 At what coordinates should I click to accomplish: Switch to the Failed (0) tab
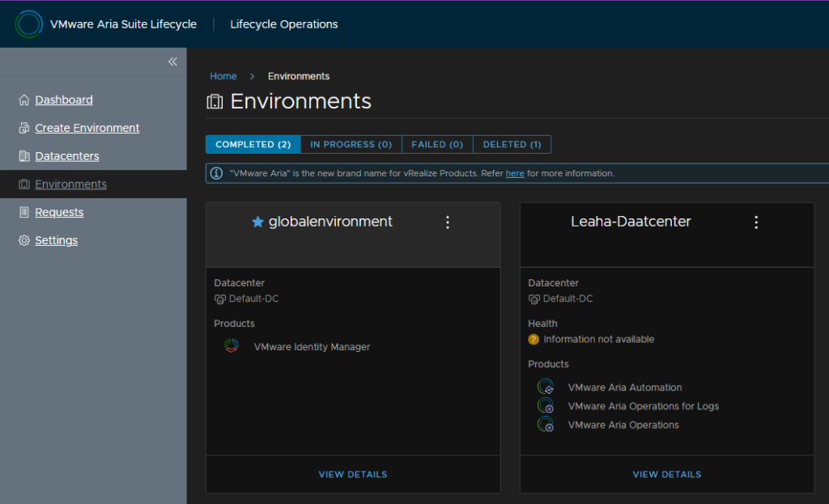click(x=437, y=144)
